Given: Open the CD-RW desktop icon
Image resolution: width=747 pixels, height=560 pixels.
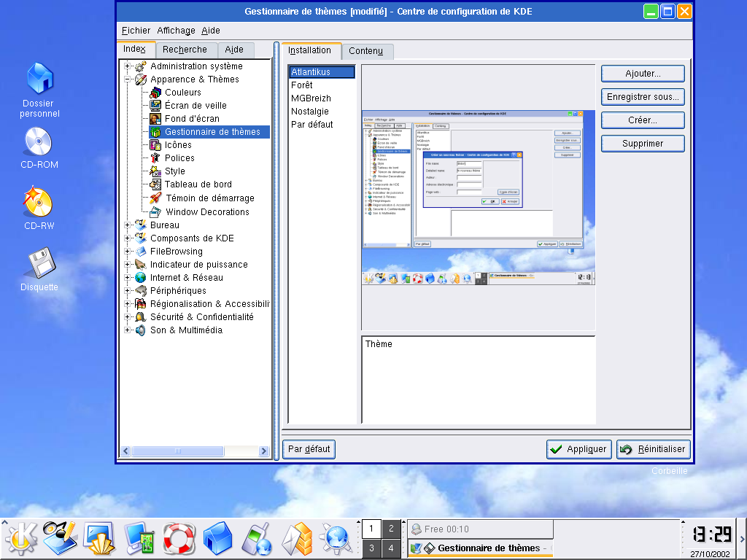Looking at the screenshot, I should 38,202.
